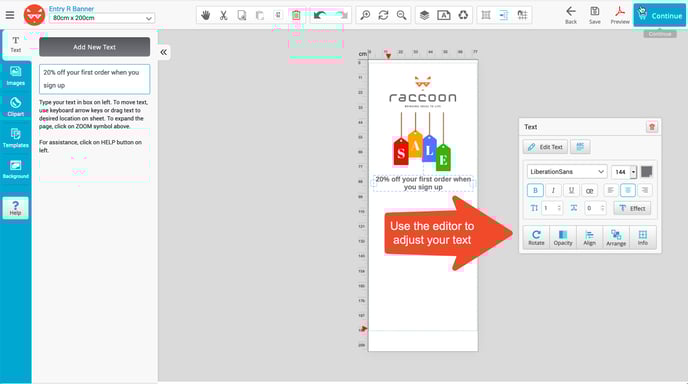Open the font size 144 dropdown arrow
This screenshot has height=384, width=688.
(x=633, y=172)
